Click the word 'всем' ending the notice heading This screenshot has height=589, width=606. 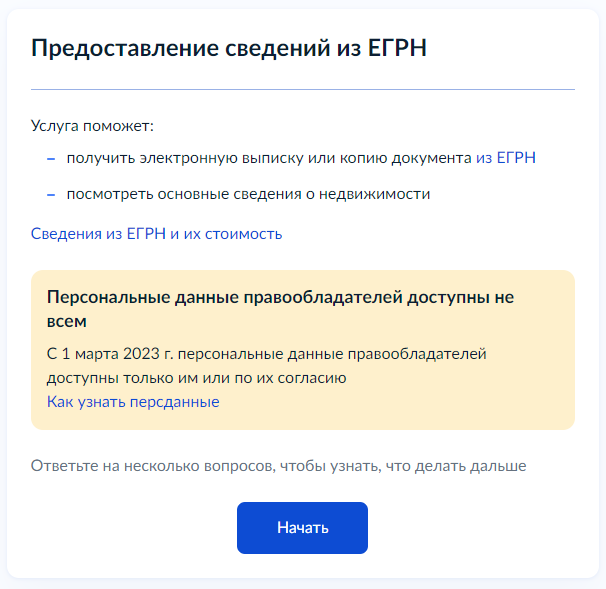tap(67, 322)
